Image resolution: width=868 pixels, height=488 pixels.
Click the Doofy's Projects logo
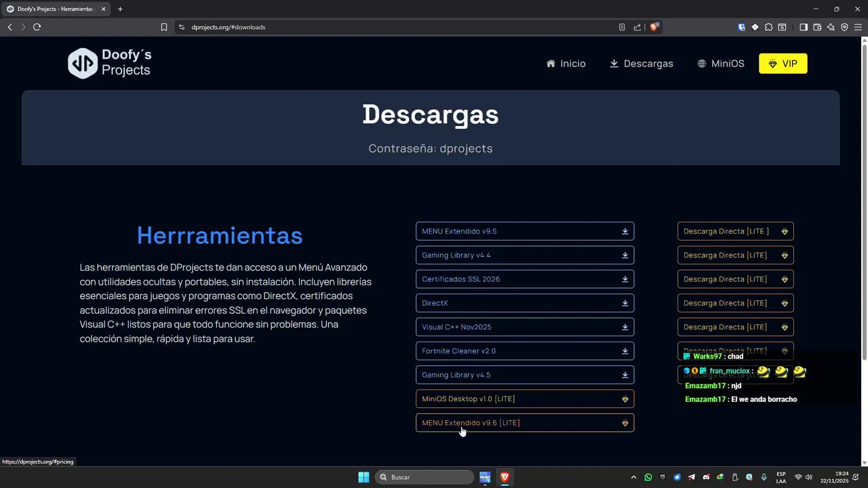coord(110,63)
